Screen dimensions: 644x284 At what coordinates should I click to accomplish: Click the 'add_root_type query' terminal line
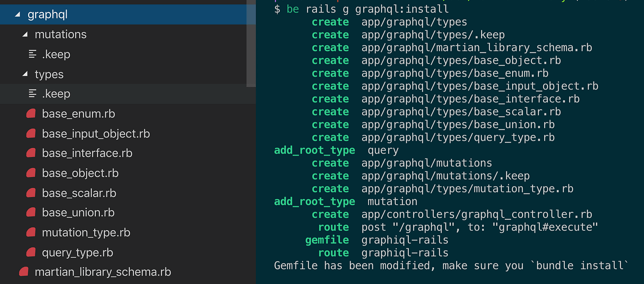[x=336, y=151]
